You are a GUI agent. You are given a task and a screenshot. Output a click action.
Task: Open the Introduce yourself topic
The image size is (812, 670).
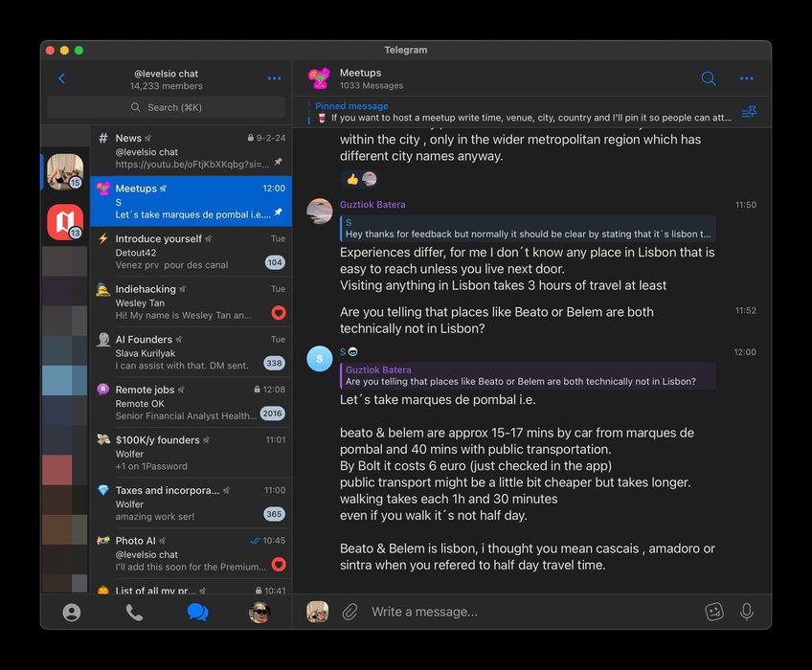[191, 252]
